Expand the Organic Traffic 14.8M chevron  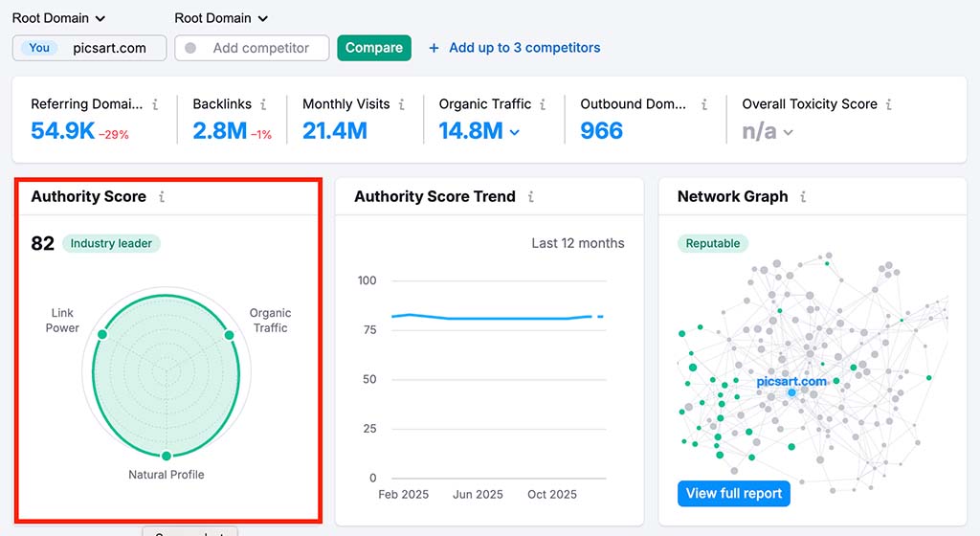click(x=514, y=132)
